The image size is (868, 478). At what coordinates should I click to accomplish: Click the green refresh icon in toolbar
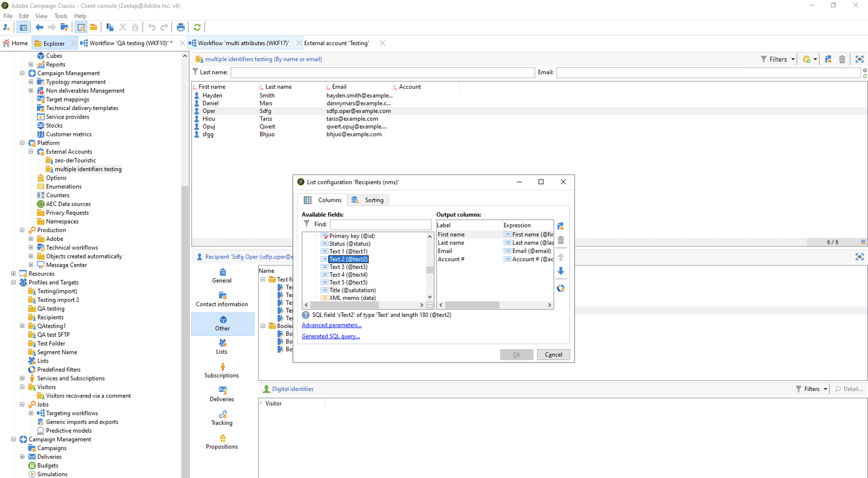coord(197,27)
